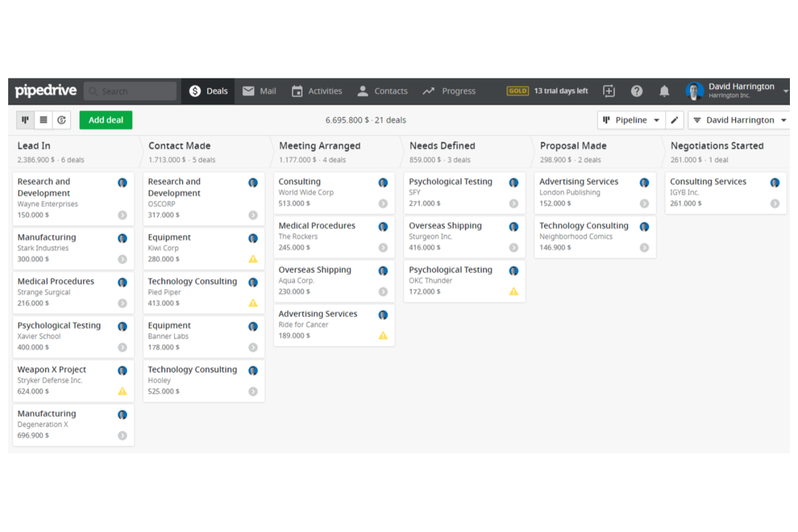Open the account menu dropdown beside David Harrington
The image size is (798, 532).
[x=786, y=91]
